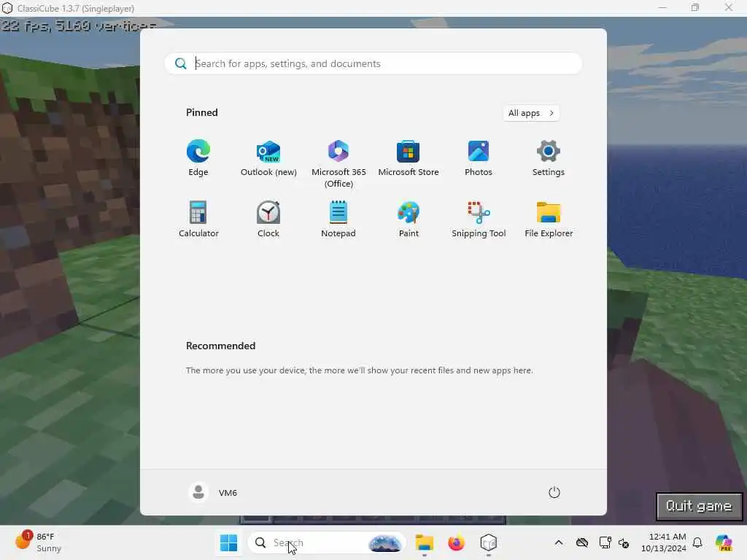Open the weather widget showing 86°F Sunny
Screen dimensions: 747x560
38,542
